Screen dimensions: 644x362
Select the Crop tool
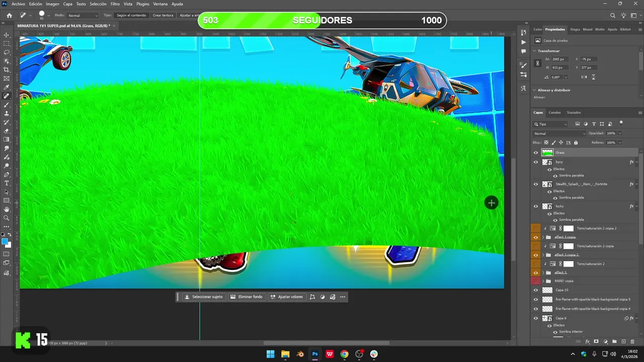tap(7, 70)
